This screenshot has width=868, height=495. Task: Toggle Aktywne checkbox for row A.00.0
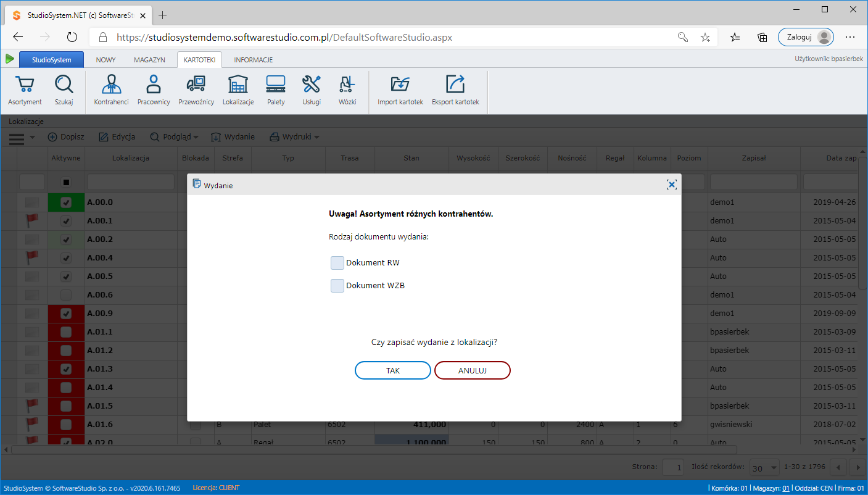(67, 202)
